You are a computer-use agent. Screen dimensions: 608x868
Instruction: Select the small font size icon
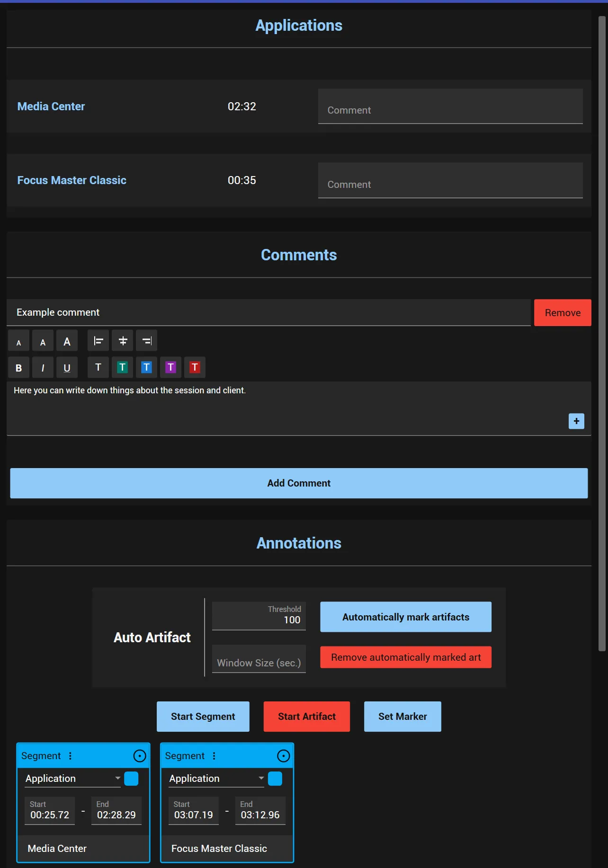[19, 341]
